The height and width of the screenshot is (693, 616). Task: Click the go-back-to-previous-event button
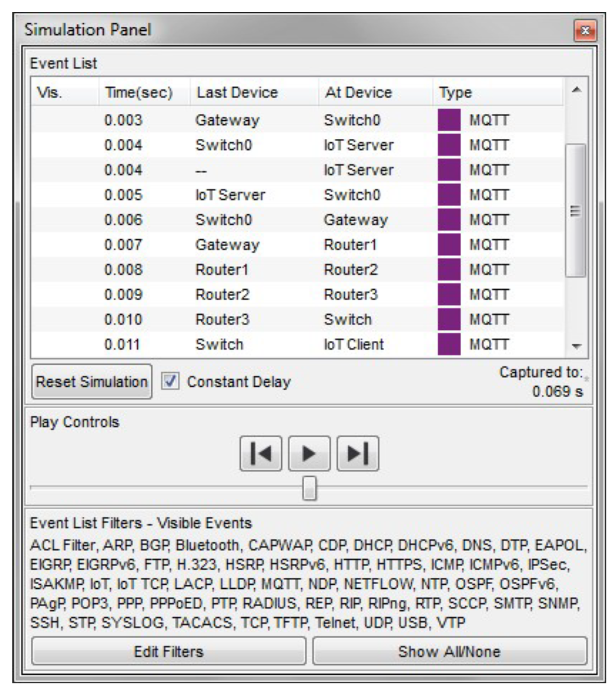click(260, 454)
